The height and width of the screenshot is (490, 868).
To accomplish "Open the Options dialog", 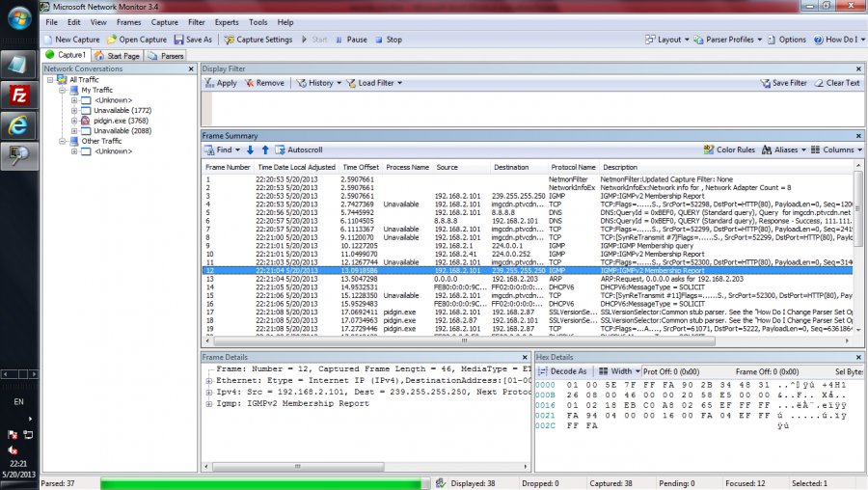I will (787, 40).
